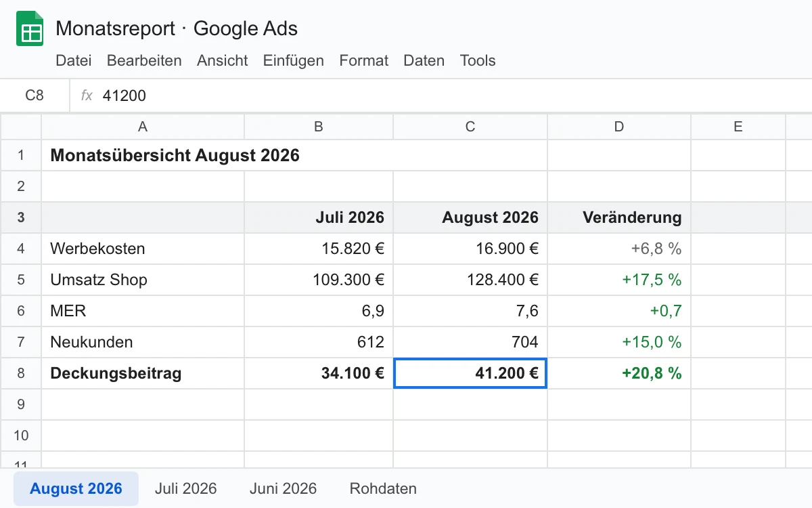This screenshot has width=812, height=508.
Task: Click cell with value 704
Action: (x=470, y=342)
